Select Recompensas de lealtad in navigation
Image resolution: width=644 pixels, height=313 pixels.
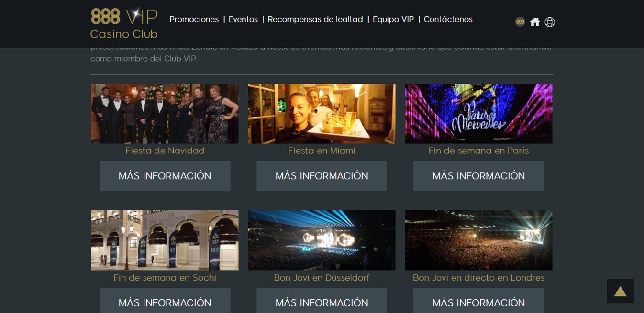[x=315, y=19]
